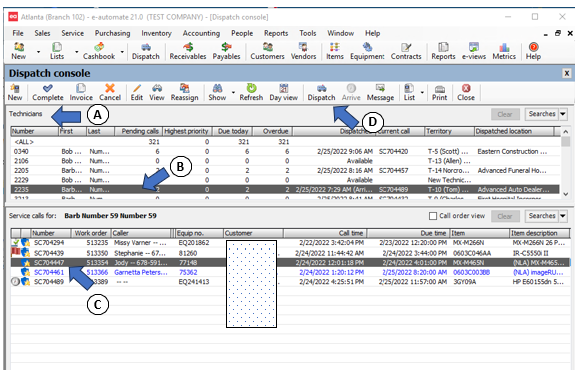Viewport: 579px width, 372px height.
Task: Expand the Cashbook dropdown arrow
Action: tap(122, 52)
